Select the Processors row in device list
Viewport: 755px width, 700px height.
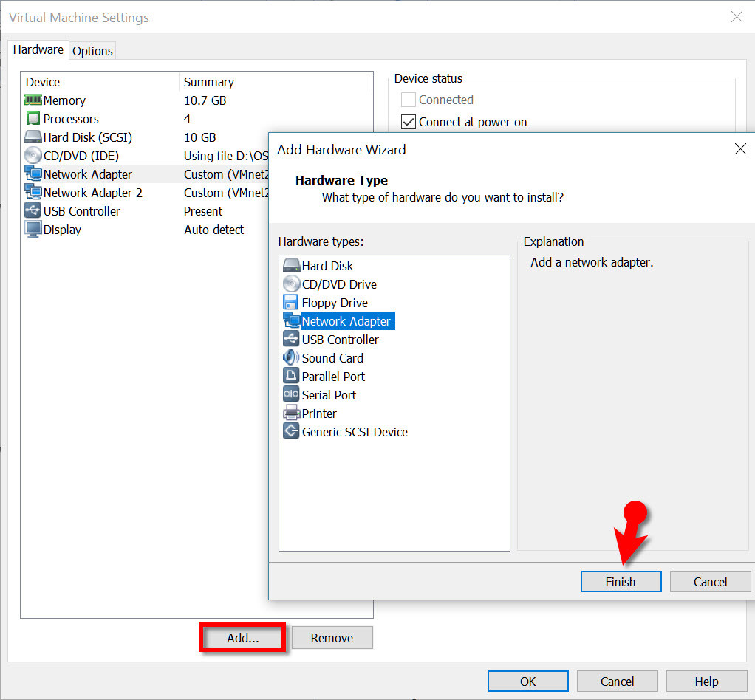tap(197, 118)
